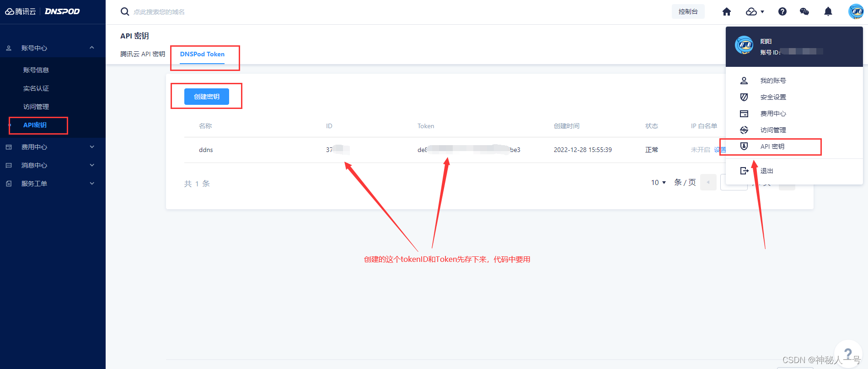Image resolution: width=868 pixels, height=369 pixels.
Task: Click the Tencent Cloud DNSPod logo
Action: (x=43, y=11)
